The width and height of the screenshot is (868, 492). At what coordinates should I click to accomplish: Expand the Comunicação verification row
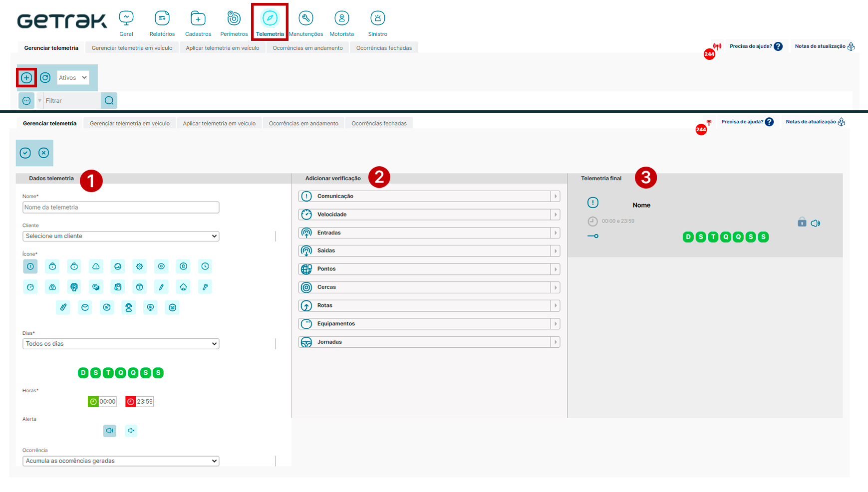429,197
